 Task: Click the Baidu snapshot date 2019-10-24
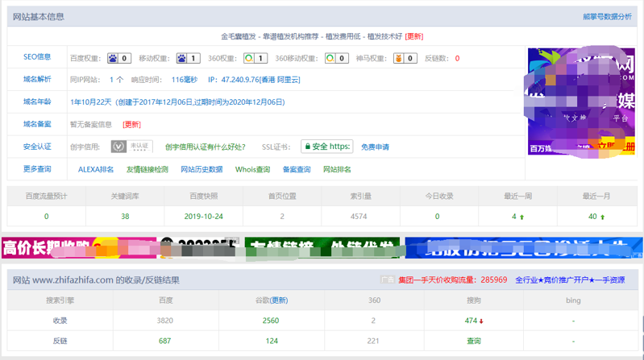[203, 217]
